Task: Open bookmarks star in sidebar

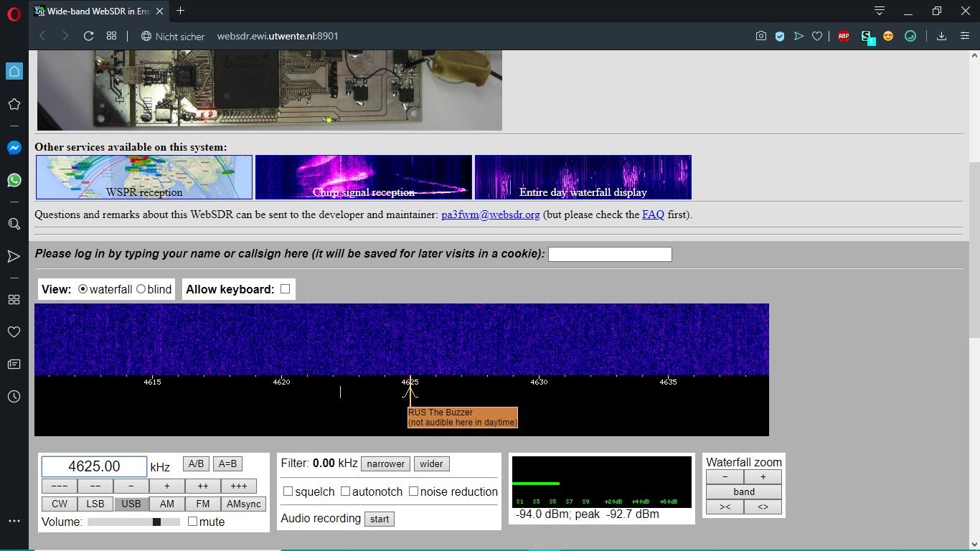Action: pyautogui.click(x=14, y=104)
